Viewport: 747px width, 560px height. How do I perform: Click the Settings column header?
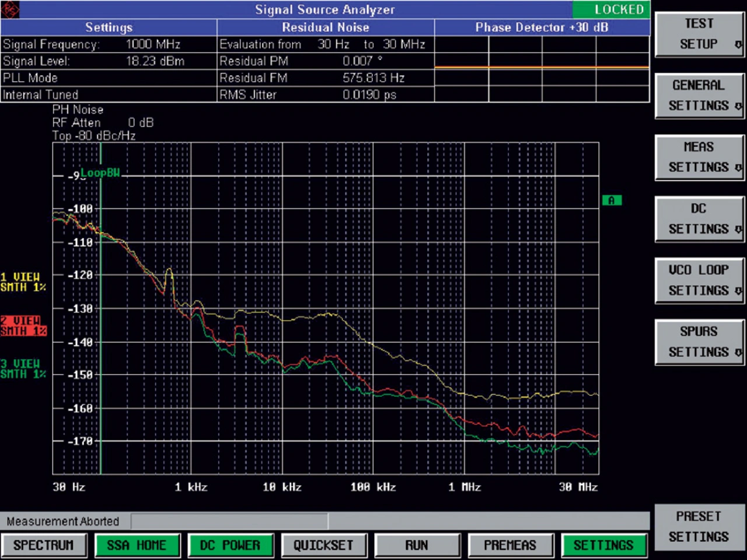tap(109, 27)
